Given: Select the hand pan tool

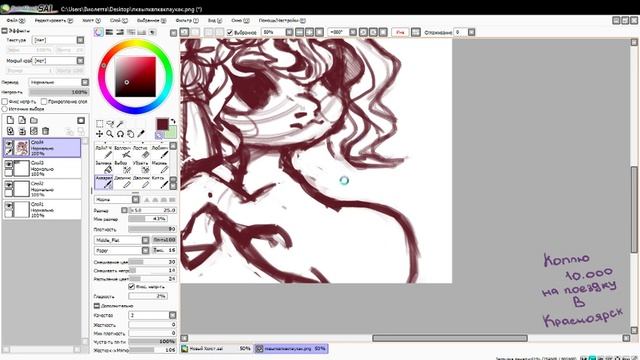Looking at the screenshot, I should coord(130,133).
